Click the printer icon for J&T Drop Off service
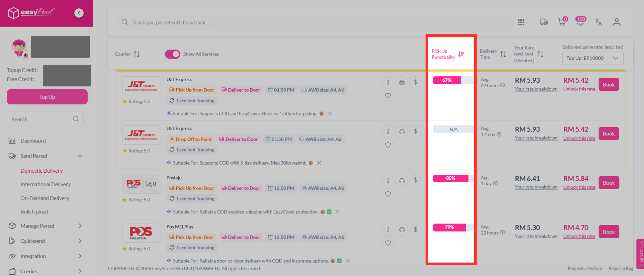Image resolution: width=644 pixels, height=276 pixels. click(402, 131)
